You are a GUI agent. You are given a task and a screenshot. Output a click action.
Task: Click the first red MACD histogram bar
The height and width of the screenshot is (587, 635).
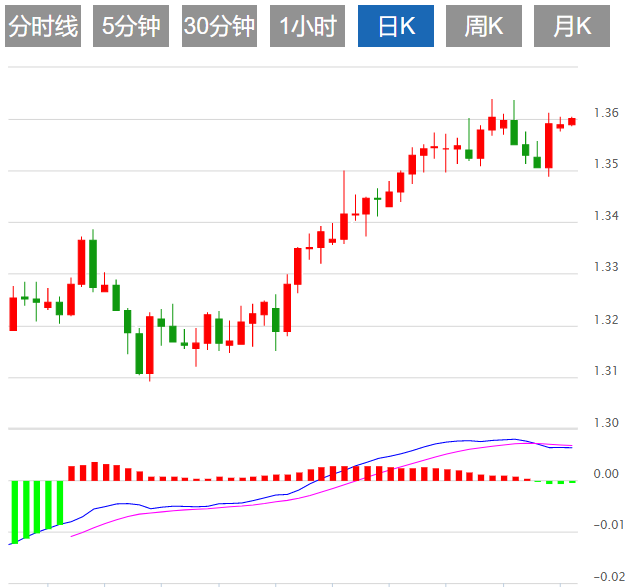(72, 472)
